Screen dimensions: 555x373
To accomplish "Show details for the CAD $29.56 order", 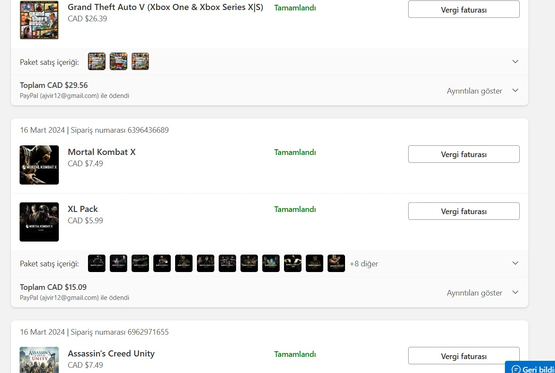I will [x=482, y=91].
